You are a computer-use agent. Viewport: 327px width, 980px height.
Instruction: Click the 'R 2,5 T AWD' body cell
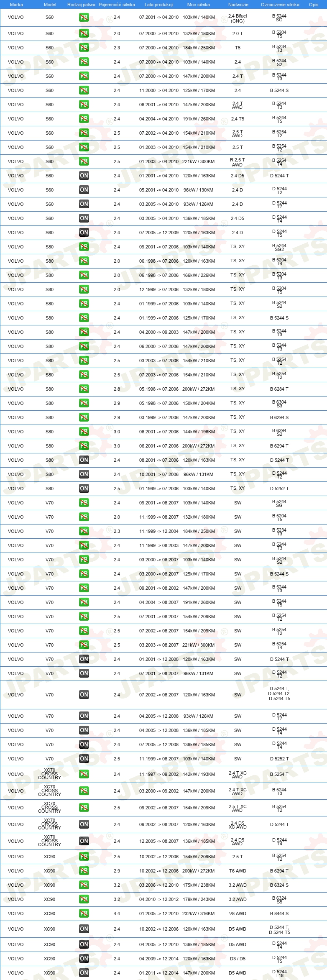click(x=238, y=162)
